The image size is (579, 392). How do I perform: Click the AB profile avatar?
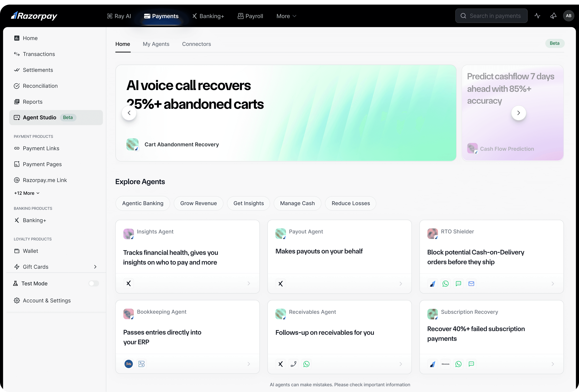tap(569, 16)
